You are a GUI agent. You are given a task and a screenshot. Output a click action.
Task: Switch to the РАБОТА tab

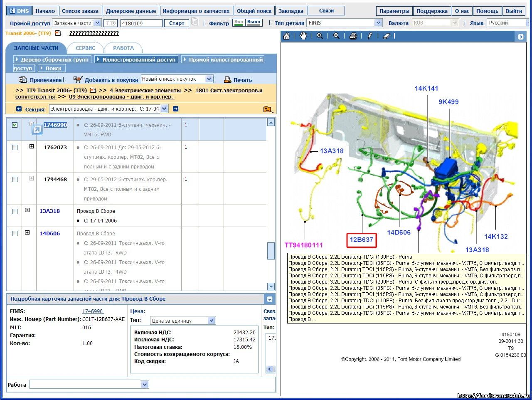[123, 48]
